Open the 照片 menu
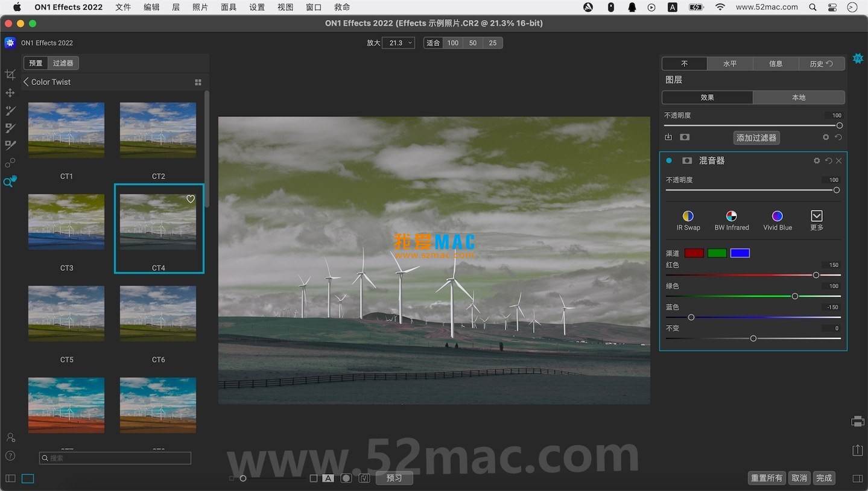This screenshot has height=491, width=868. (x=200, y=7)
